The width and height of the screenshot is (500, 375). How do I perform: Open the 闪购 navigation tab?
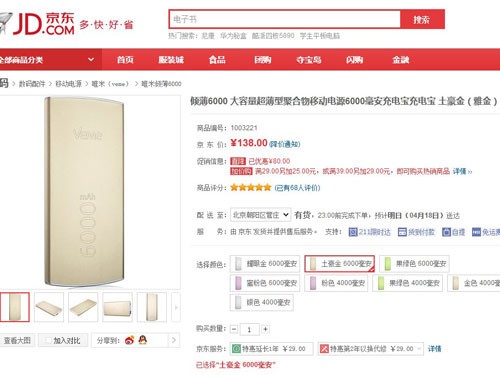pyautogui.click(x=354, y=60)
